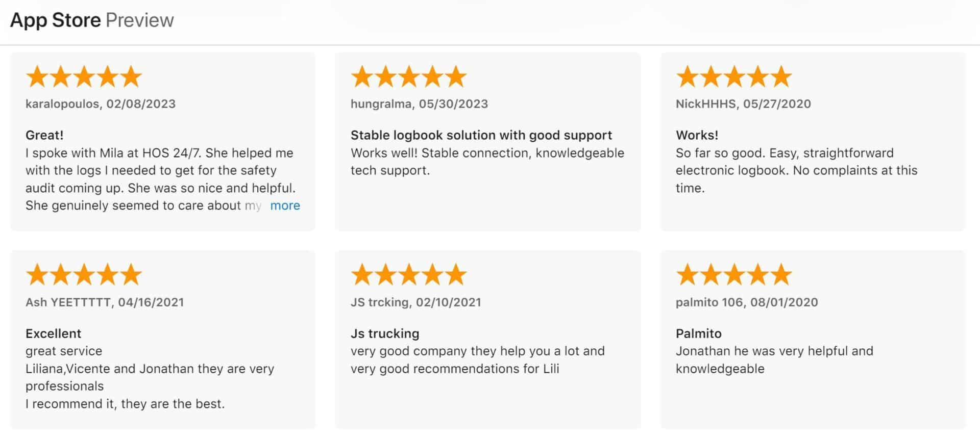Screen dimensions: 980x438
Task: Click the star rating on NickHHHS's review
Action: (x=734, y=76)
